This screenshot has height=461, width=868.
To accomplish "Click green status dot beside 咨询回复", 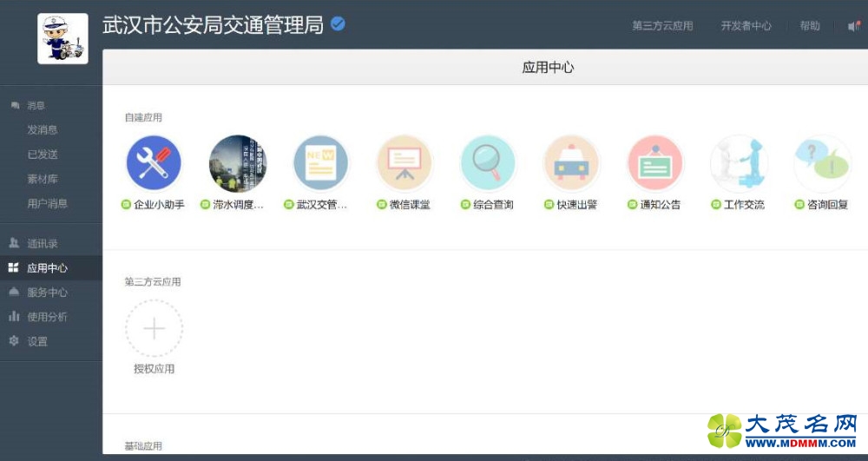I will (x=799, y=205).
